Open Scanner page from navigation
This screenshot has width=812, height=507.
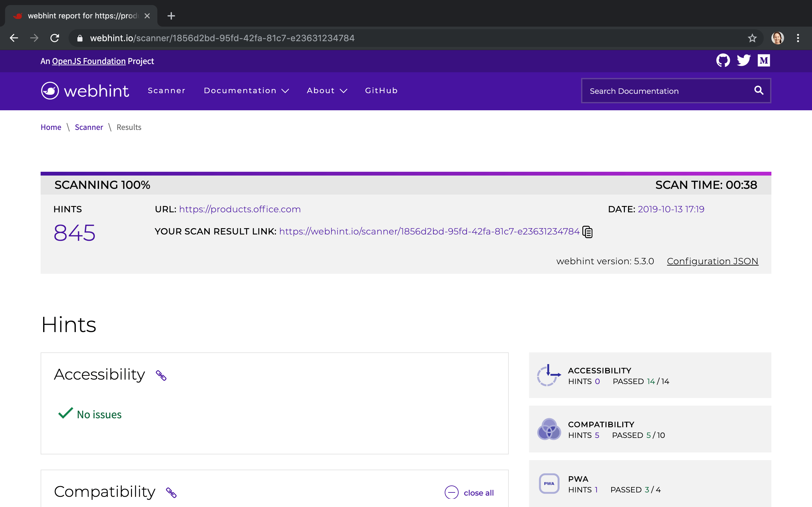click(167, 91)
